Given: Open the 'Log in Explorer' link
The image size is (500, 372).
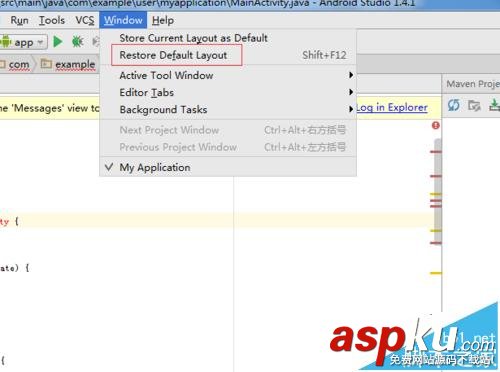Looking at the screenshot, I should 392,108.
